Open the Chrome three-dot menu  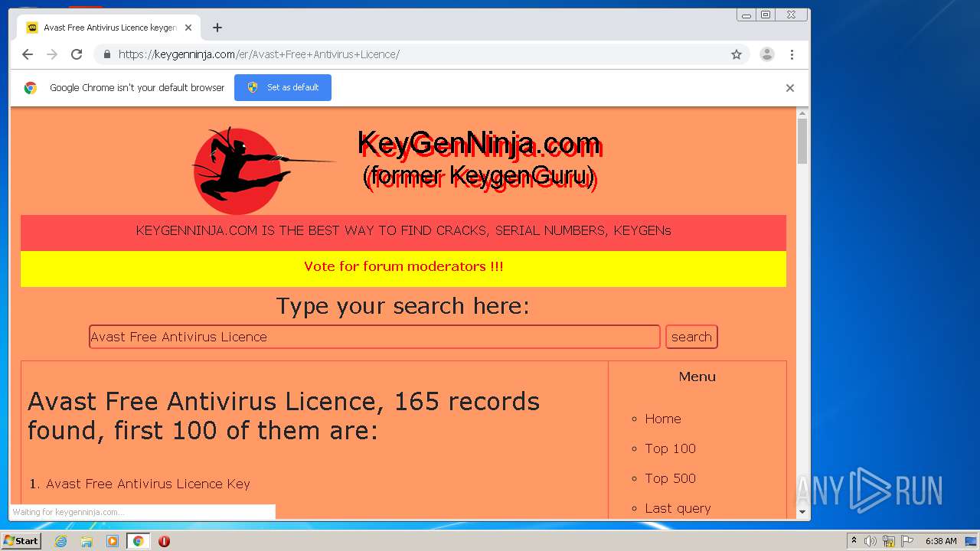(x=792, y=54)
